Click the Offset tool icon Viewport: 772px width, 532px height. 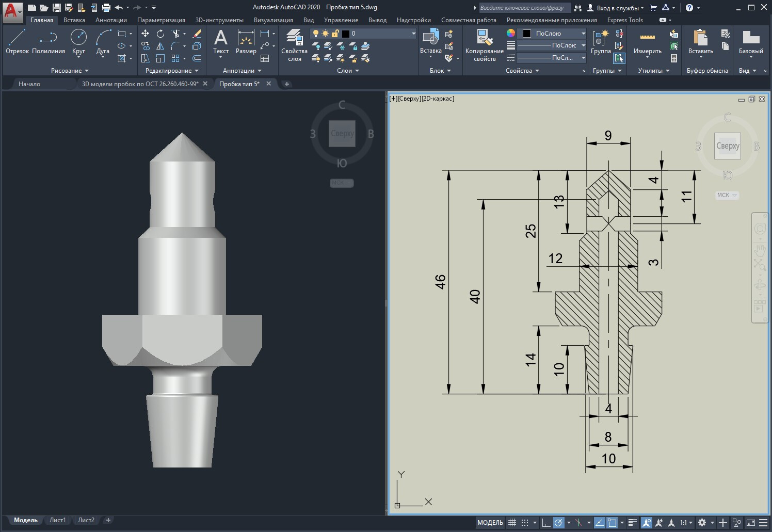[x=197, y=58]
